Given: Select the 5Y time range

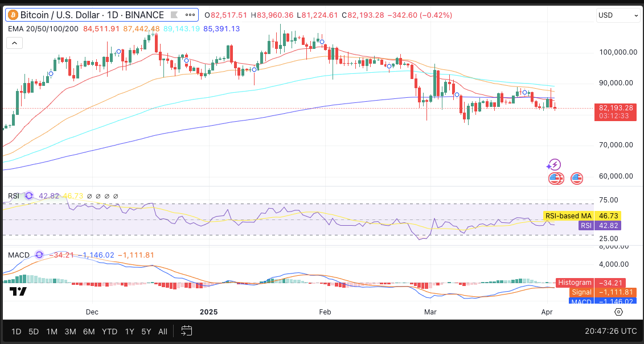Looking at the screenshot, I should (146, 331).
